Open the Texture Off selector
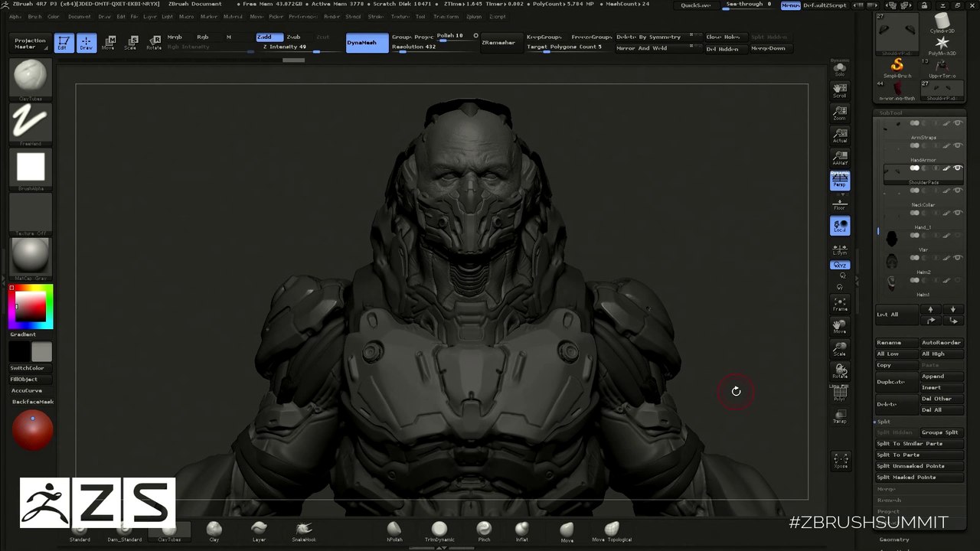 [x=31, y=215]
